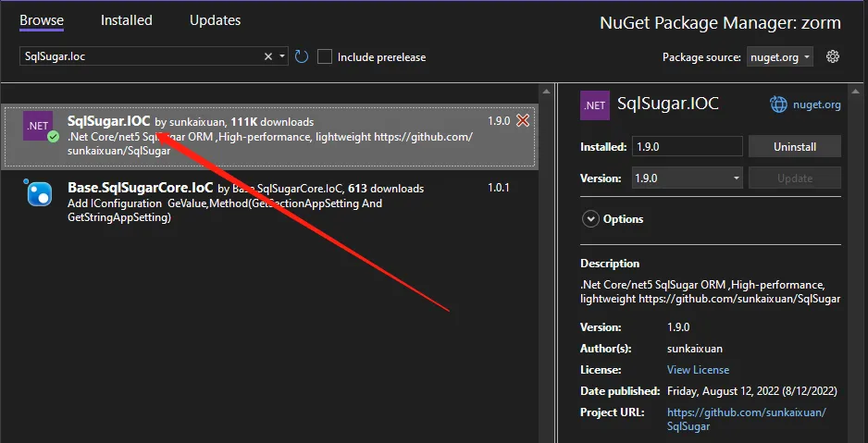
Task: Click the date published value
Action: [x=751, y=391]
